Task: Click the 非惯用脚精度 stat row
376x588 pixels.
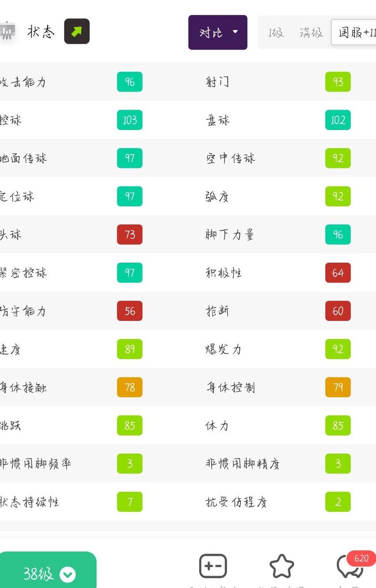Action: click(x=242, y=464)
